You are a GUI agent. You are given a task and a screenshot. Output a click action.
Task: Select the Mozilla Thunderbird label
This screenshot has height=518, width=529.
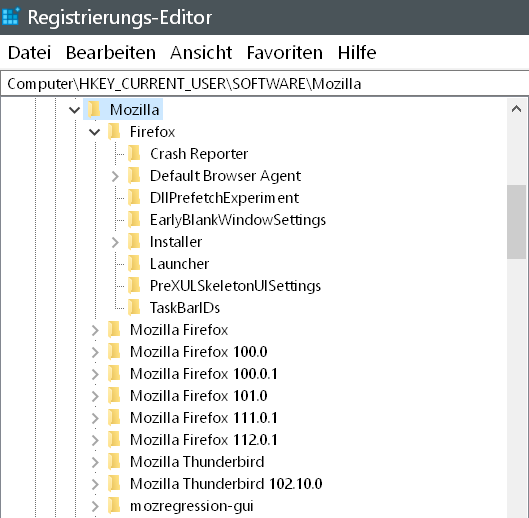tap(197, 462)
